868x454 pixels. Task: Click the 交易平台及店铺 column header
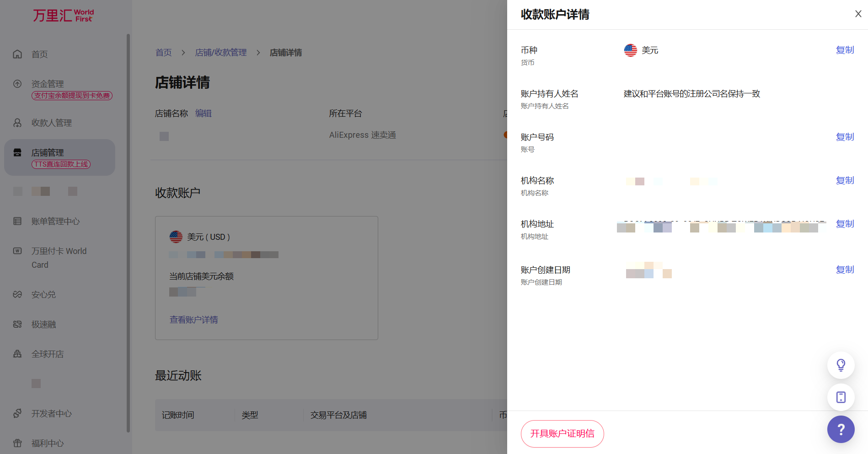(x=338, y=415)
